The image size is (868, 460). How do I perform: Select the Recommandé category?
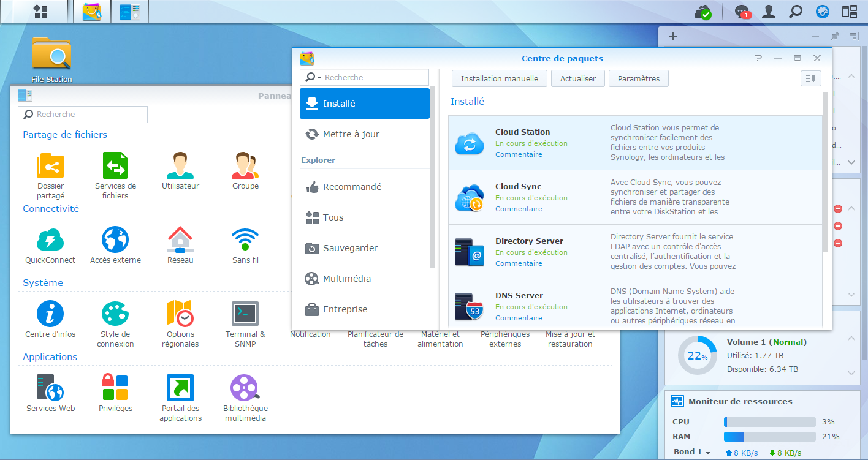coord(365,187)
